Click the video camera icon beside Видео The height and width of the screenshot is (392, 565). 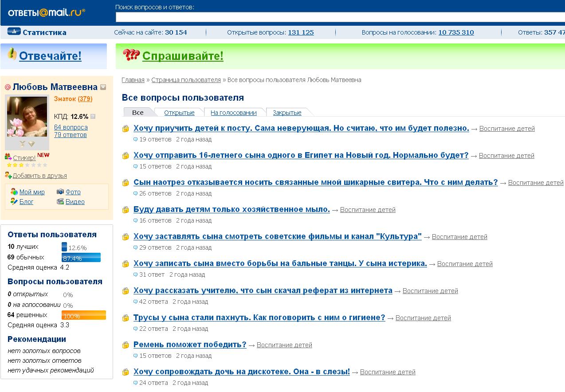coord(60,201)
